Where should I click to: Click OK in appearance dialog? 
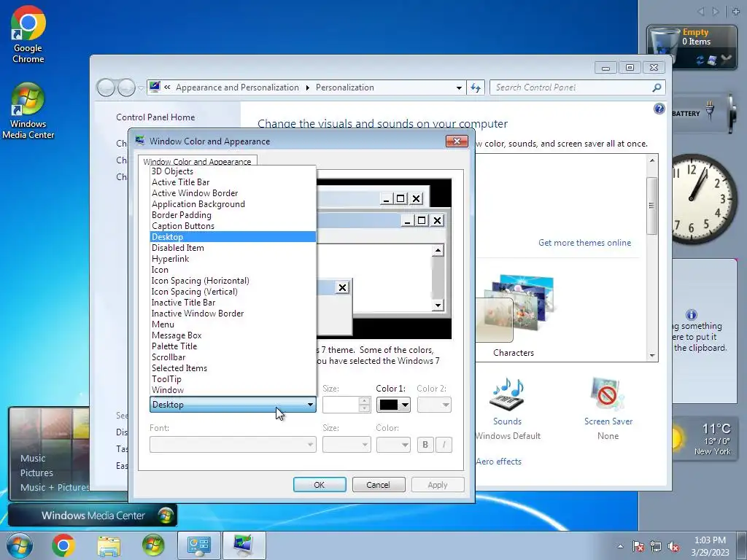tap(320, 485)
